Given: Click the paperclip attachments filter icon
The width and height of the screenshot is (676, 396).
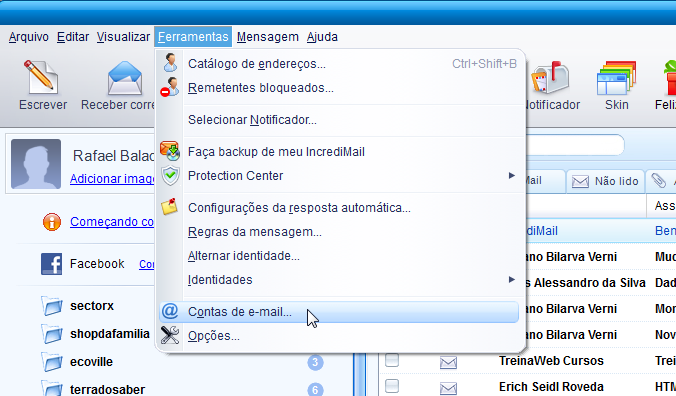Looking at the screenshot, I should (x=658, y=181).
